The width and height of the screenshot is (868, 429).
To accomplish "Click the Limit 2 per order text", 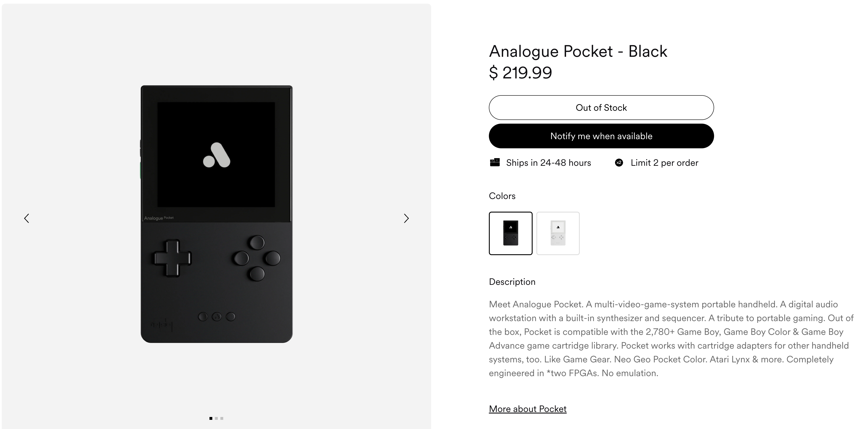I will tap(664, 163).
